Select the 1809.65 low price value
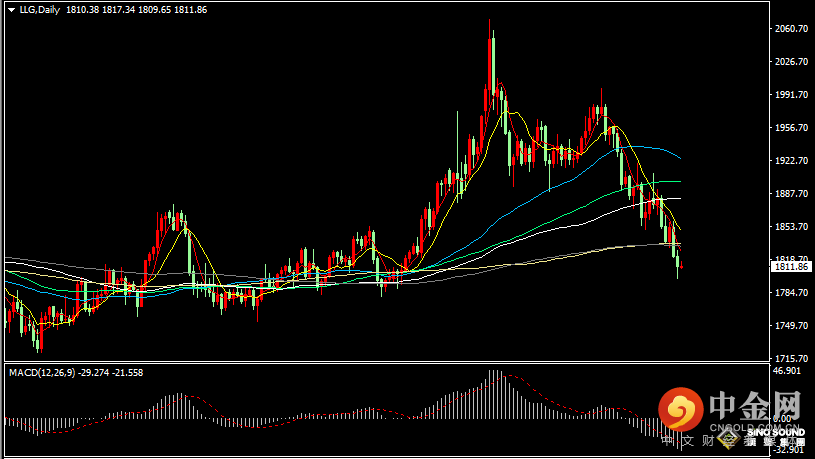 pyautogui.click(x=154, y=10)
